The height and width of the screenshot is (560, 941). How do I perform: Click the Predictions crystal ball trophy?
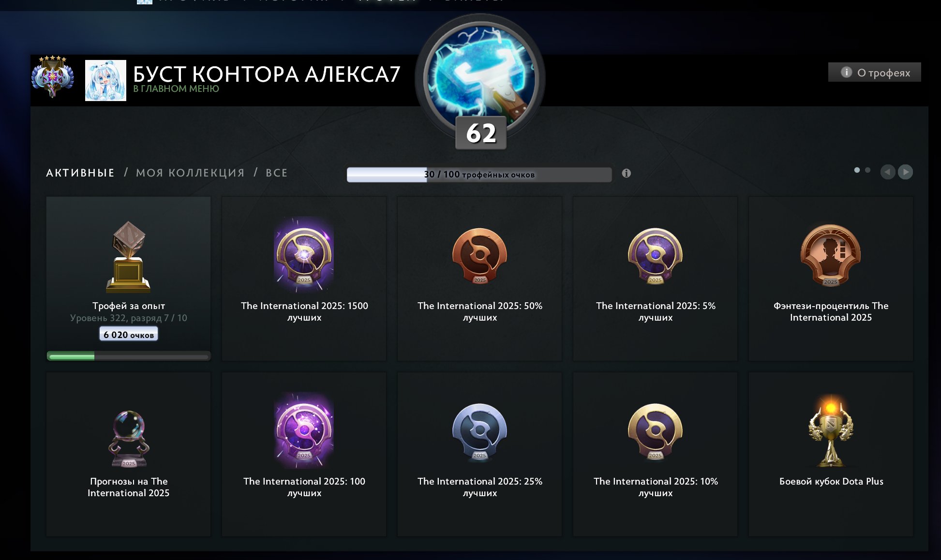(128, 438)
